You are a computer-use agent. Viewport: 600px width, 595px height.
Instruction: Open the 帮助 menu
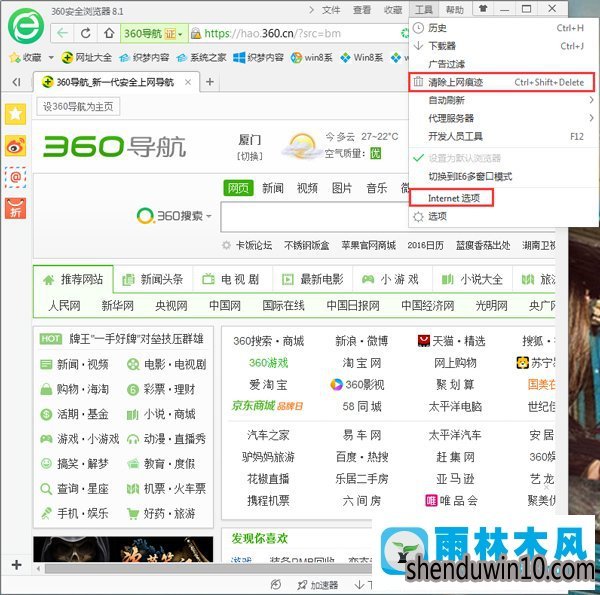[x=455, y=10]
